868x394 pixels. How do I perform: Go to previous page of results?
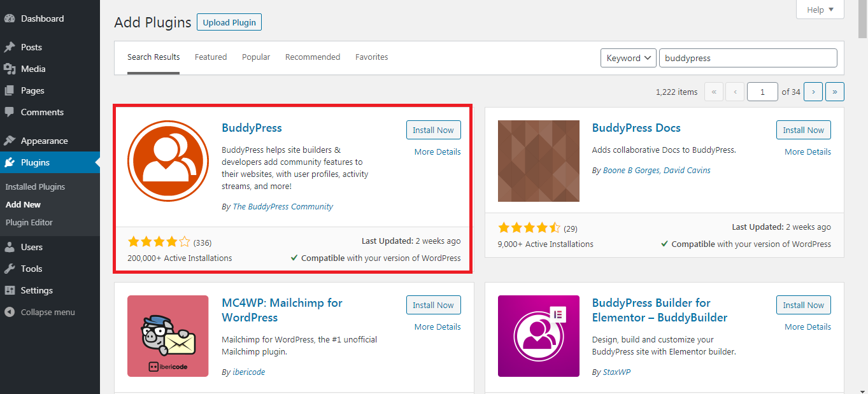[735, 92]
